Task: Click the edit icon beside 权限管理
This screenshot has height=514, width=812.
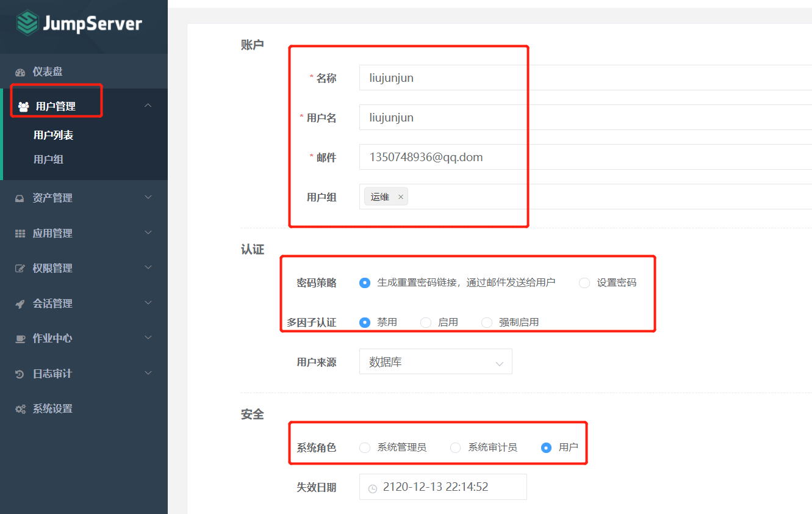Action: tap(20, 269)
